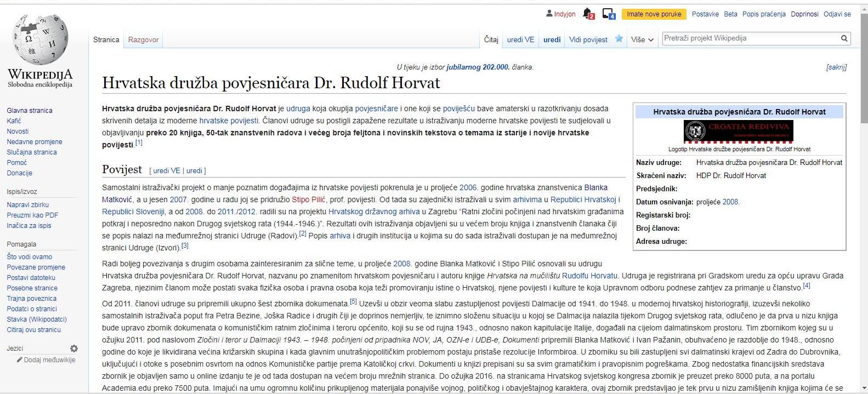Open Glavna stranica in sidebar

click(30, 111)
